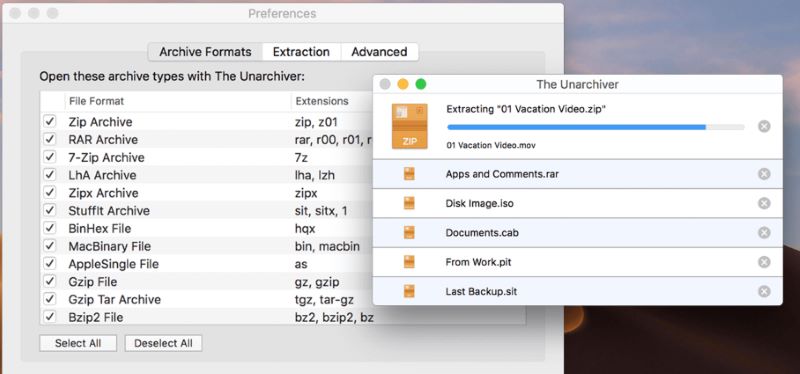Click the Extensions column header
800x374 pixels.
[322, 101]
